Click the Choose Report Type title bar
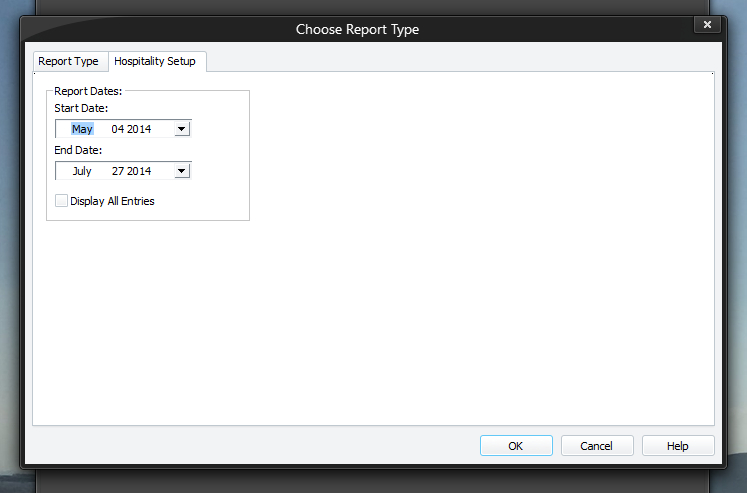 click(x=357, y=29)
